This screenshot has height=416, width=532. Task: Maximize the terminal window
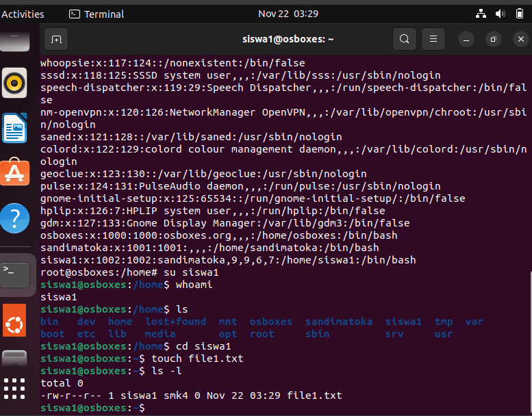pyautogui.click(x=494, y=39)
